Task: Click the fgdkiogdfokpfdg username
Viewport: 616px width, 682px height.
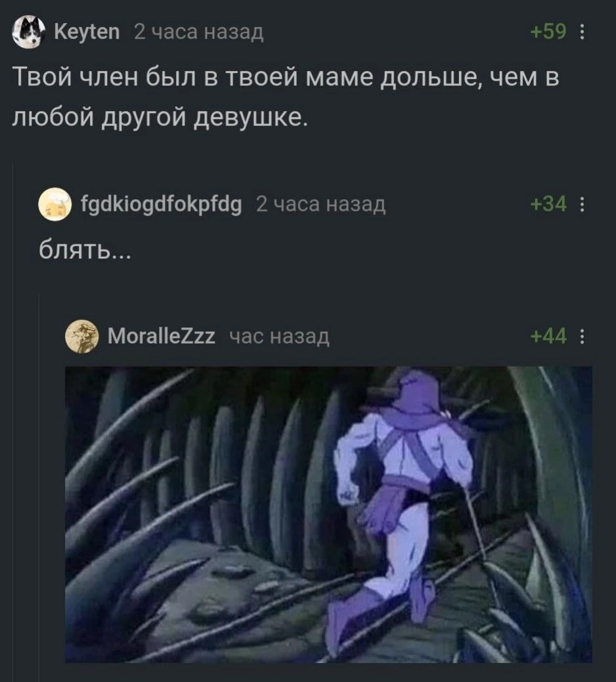Action: pos(162,204)
